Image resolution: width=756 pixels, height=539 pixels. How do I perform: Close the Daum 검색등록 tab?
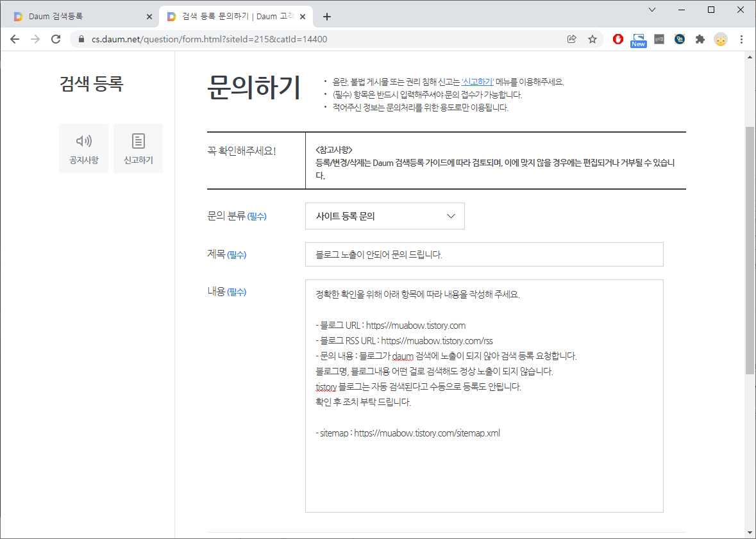tap(149, 17)
